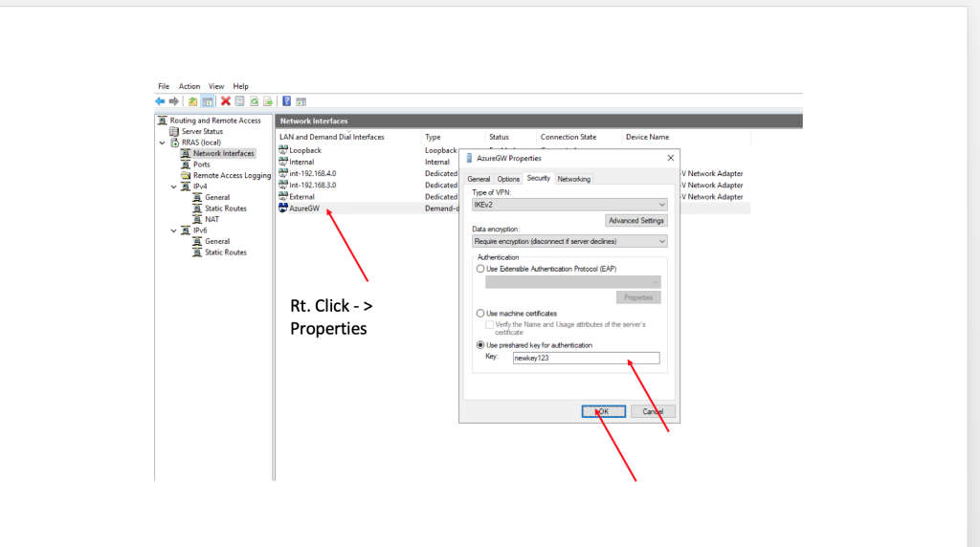The height and width of the screenshot is (547, 980).
Task: Click the Back arrow toolbar icon
Action: point(160,101)
